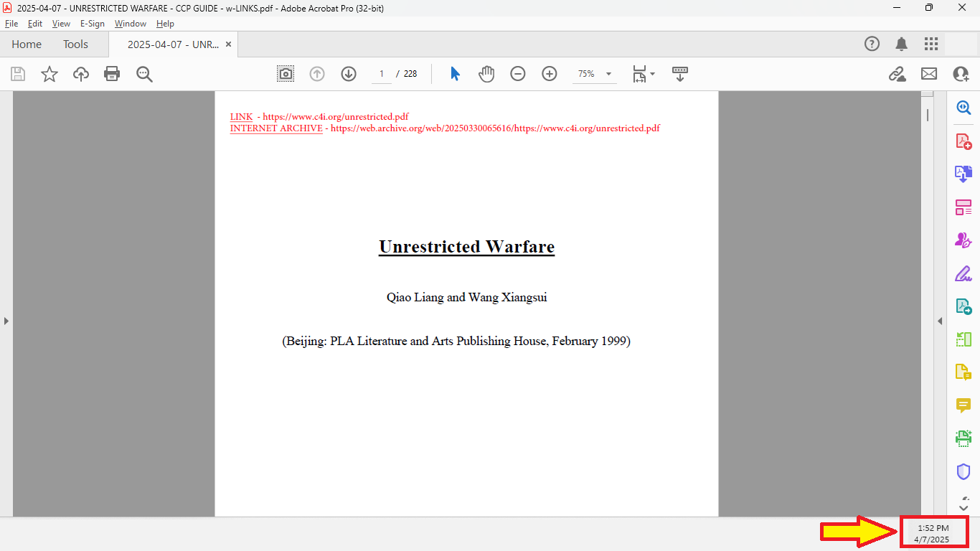
Task: Open the fit page options tool
Action: pyautogui.click(x=644, y=74)
